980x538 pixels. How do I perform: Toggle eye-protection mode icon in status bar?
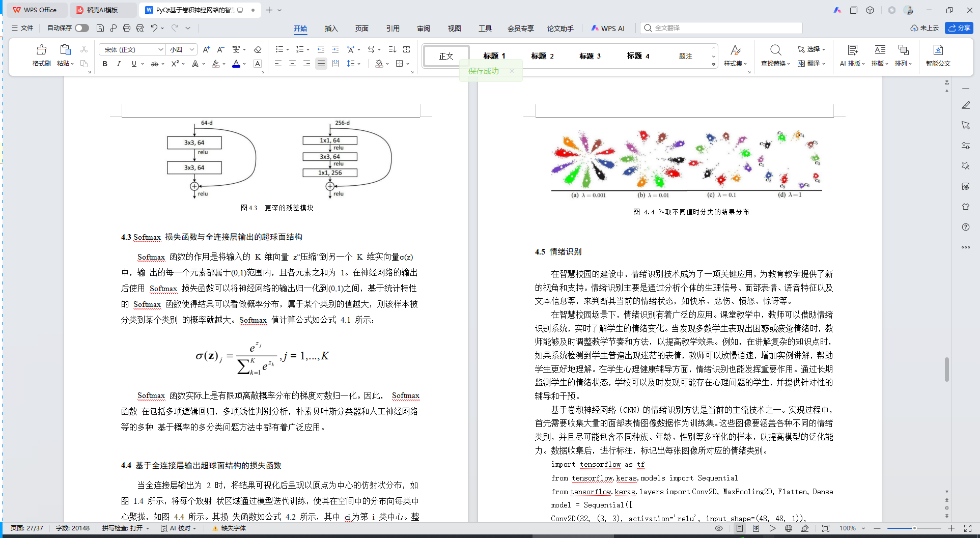click(x=719, y=528)
